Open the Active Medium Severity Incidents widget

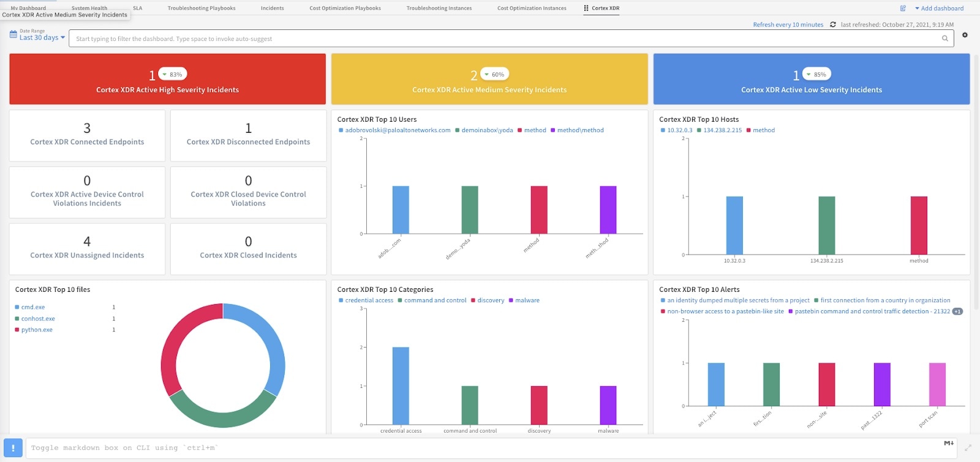[x=489, y=79]
